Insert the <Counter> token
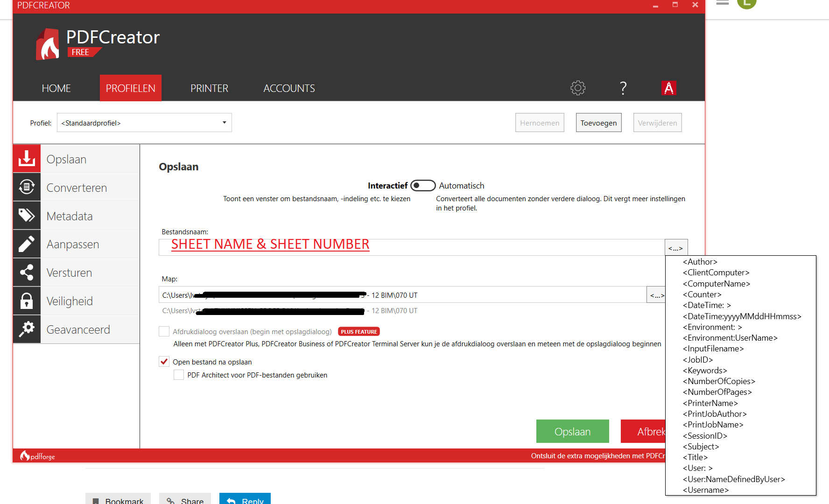Viewport: 829px width, 504px height. (702, 294)
